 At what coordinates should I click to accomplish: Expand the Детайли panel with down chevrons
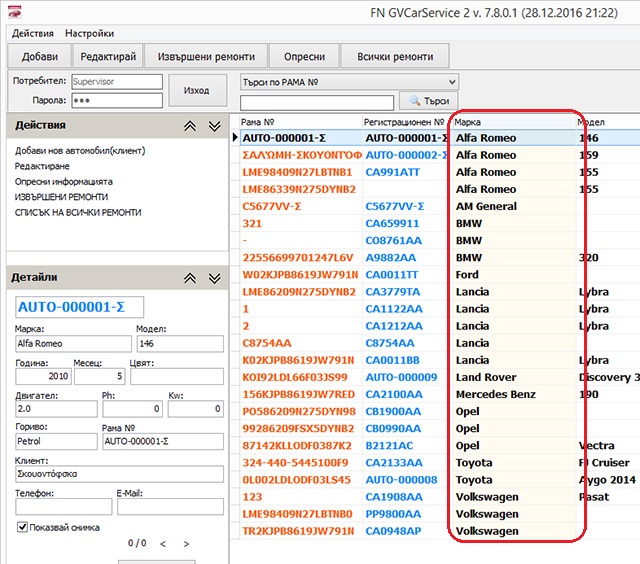coord(214,278)
